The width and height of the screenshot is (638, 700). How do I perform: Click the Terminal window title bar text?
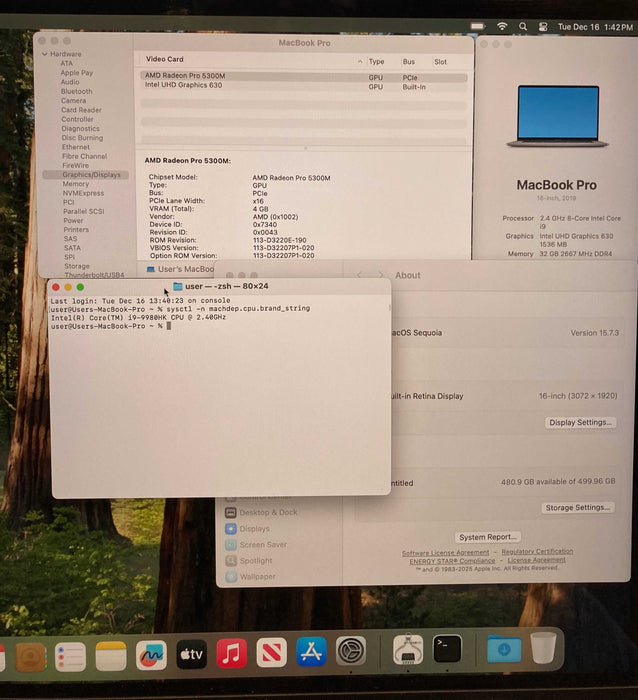[x=227, y=286]
